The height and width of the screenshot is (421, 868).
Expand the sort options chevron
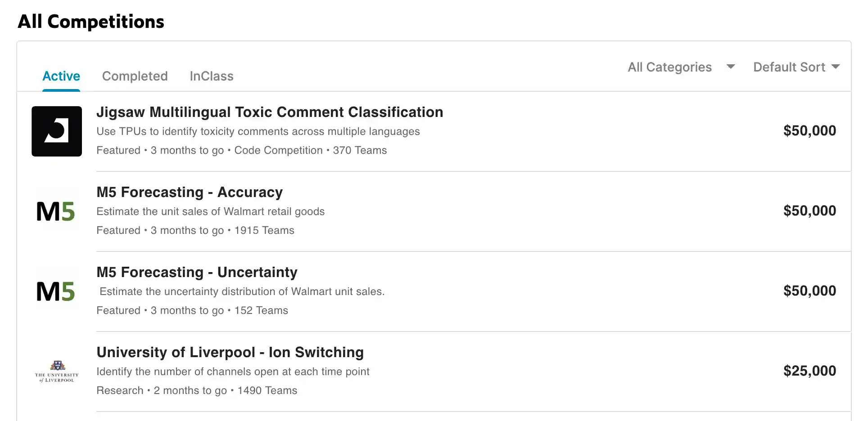(837, 67)
